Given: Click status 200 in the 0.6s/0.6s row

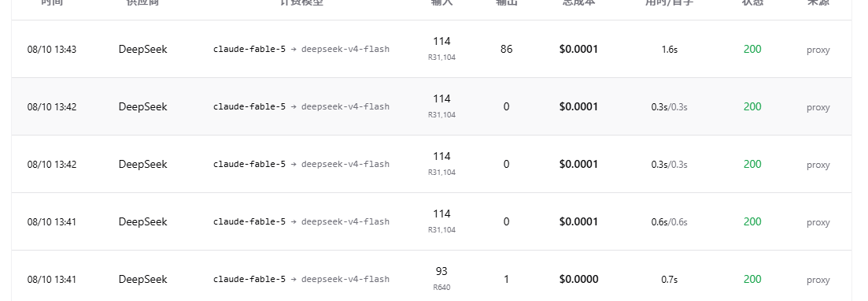Looking at the screenshot, I should 752,221.
